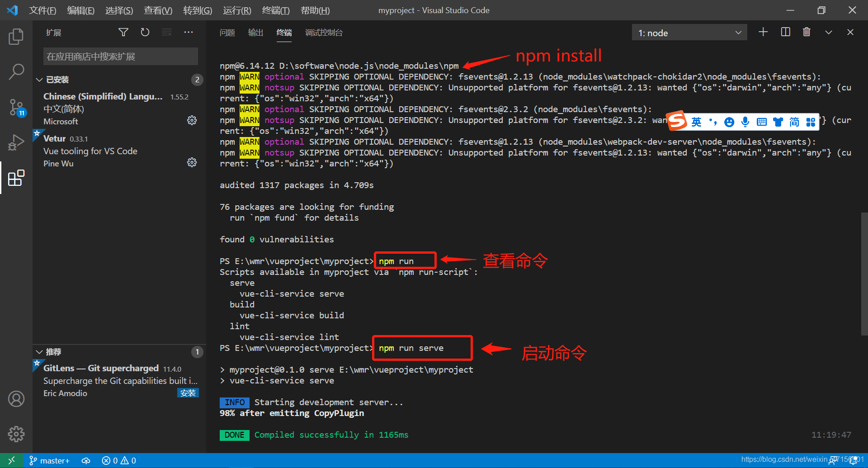Select 1: node terminal dropdown

point(689,33)
